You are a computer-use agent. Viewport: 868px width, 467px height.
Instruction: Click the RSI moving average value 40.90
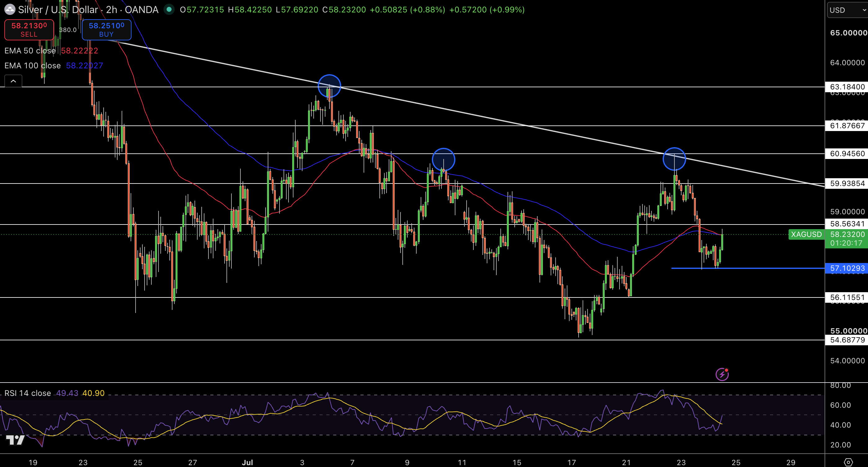point(93,393)
